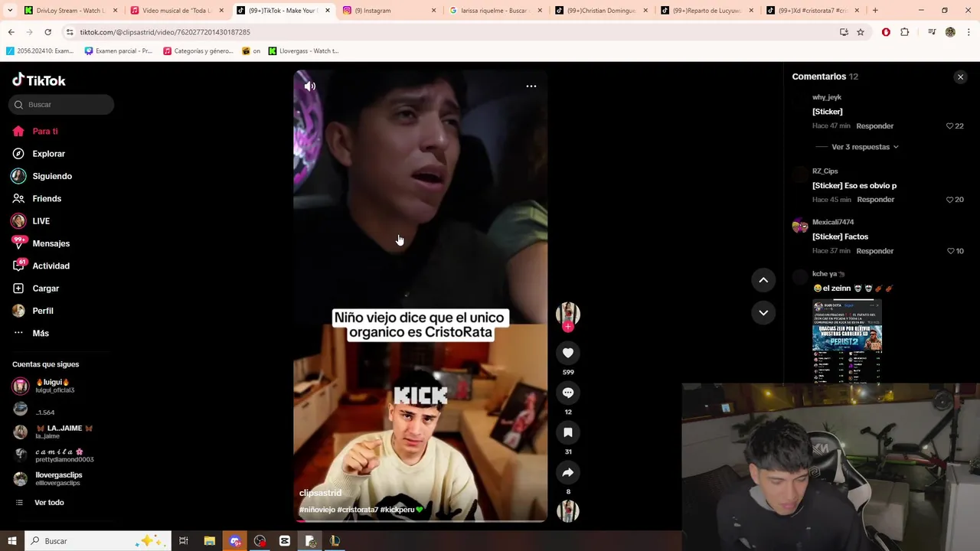
Task: Share the video with arrow icon
Action: point(568,472)
